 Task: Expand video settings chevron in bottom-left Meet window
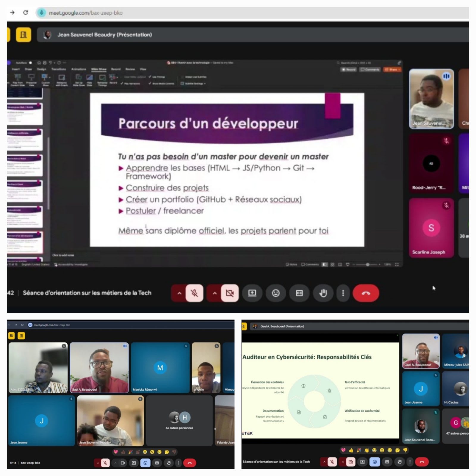pyautogui.click(x=115, y=463)
